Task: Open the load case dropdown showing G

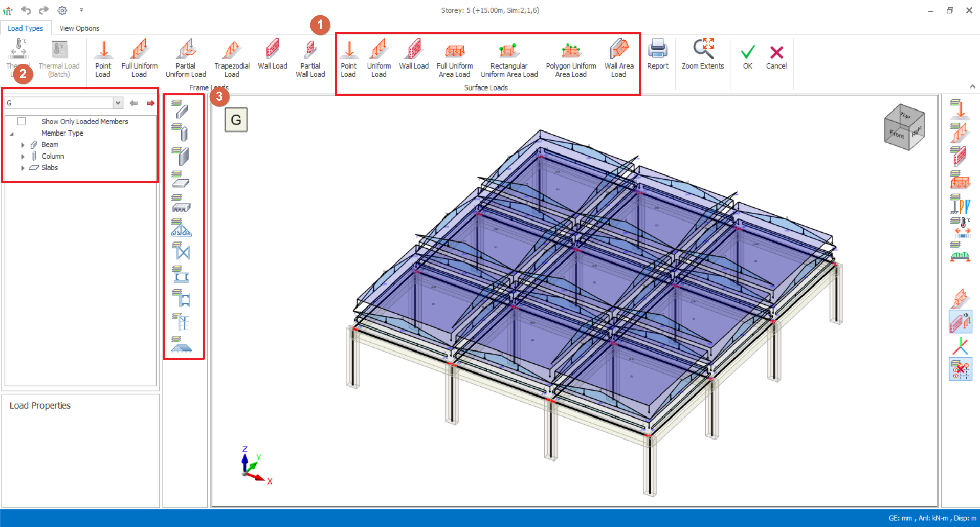Action: tap(118, 102)
